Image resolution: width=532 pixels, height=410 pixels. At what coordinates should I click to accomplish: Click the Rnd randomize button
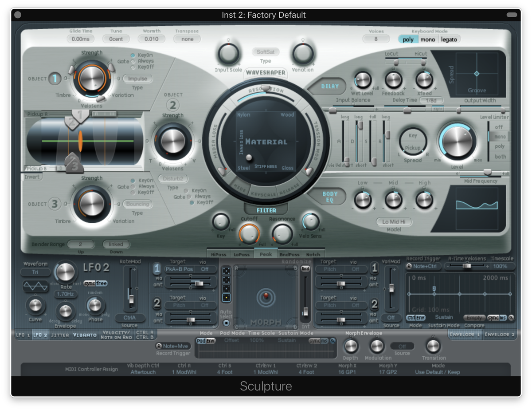pyautogui.click(x=305, y=269)
